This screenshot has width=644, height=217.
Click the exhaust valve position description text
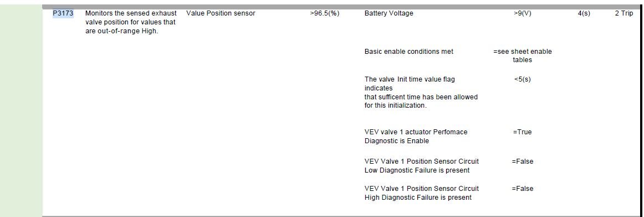pos(131,22)
